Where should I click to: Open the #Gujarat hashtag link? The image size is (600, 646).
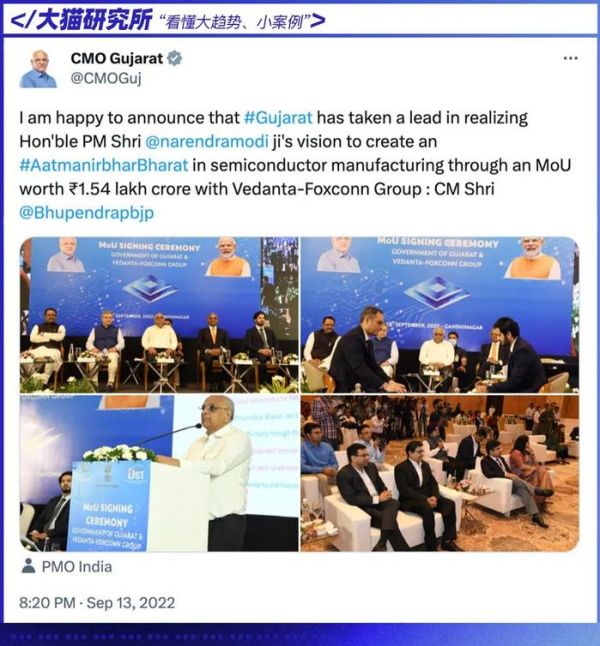click(278, 118)
